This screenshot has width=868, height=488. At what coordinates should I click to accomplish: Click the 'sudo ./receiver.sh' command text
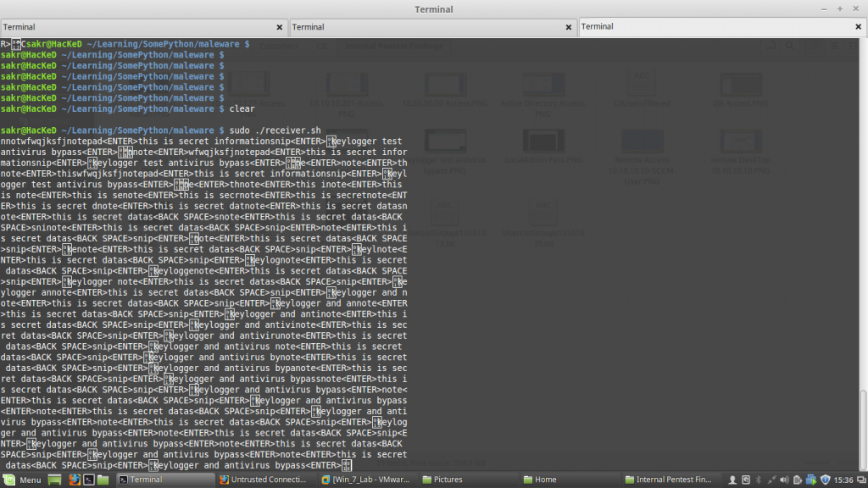(275, 130)
